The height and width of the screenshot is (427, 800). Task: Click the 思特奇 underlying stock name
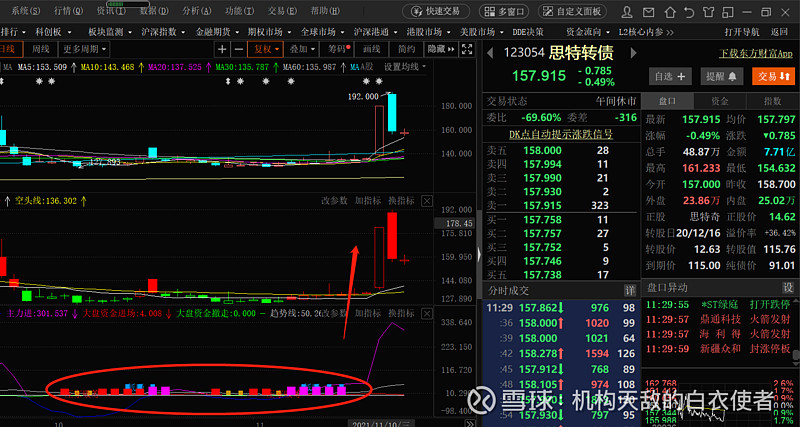(705, 217)
